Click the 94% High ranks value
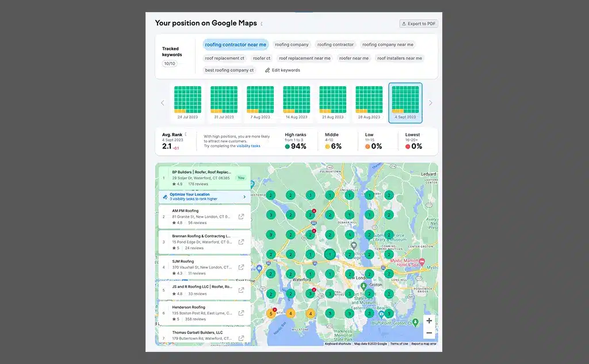This screenshot has height=364, width=589. click(299, 147)
